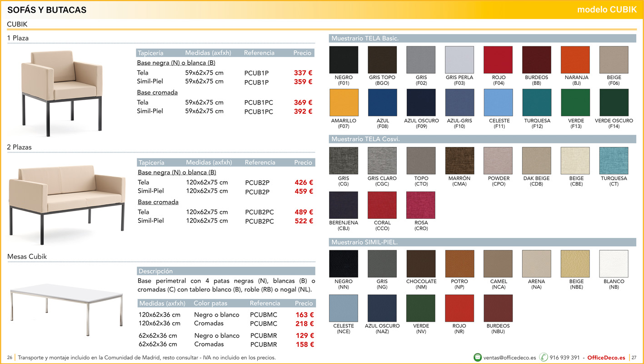
Task: Click the 337 € price for PCUB1P Tela
Action: point(303,73)
